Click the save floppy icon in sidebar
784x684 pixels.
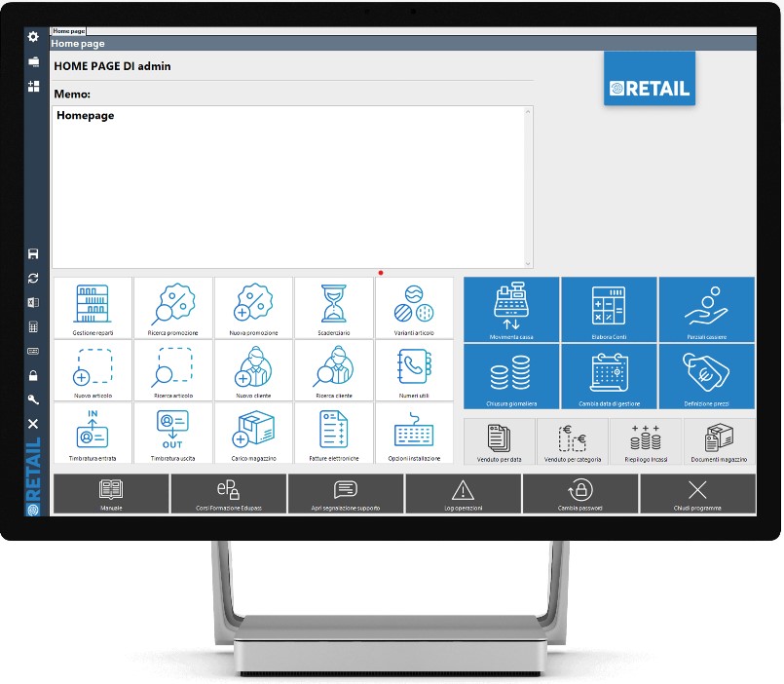pyautogui.click(x=33, y=254)
